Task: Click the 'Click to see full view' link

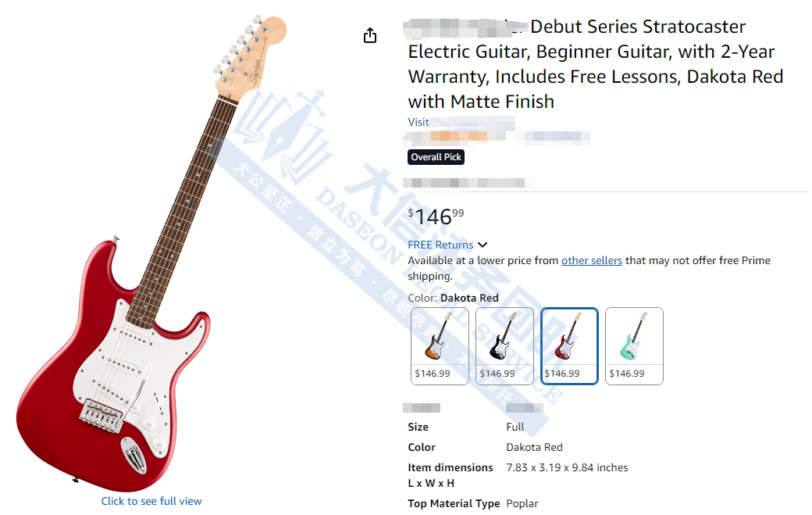Action: click(x=151, y=501)
